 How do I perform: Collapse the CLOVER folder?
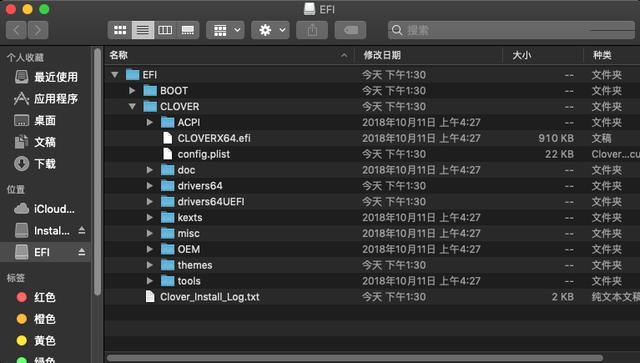pos(132,107)
